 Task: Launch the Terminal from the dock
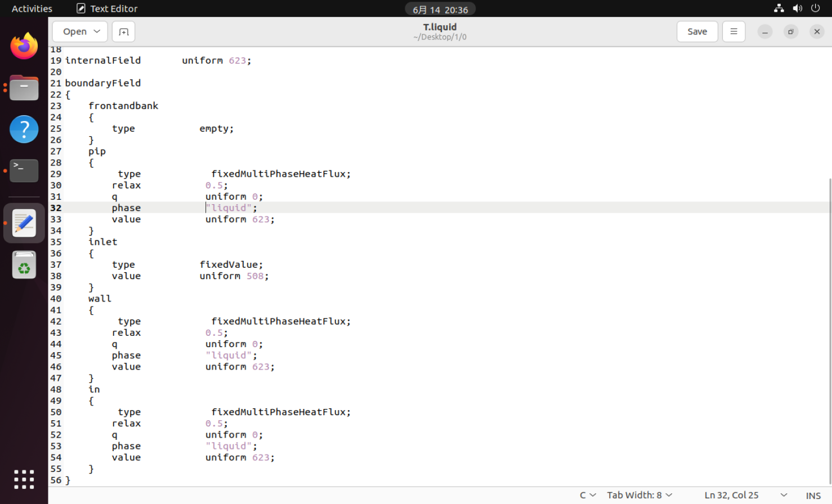24,170
